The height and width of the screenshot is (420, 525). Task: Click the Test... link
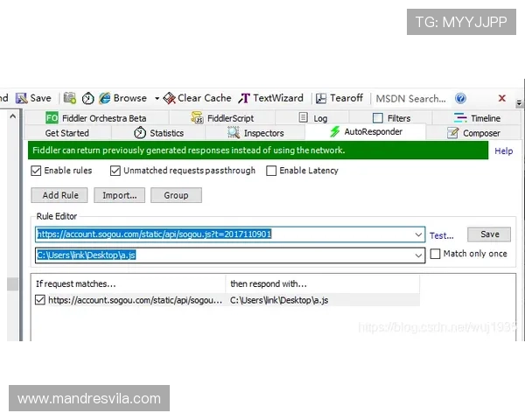[442, 235]
